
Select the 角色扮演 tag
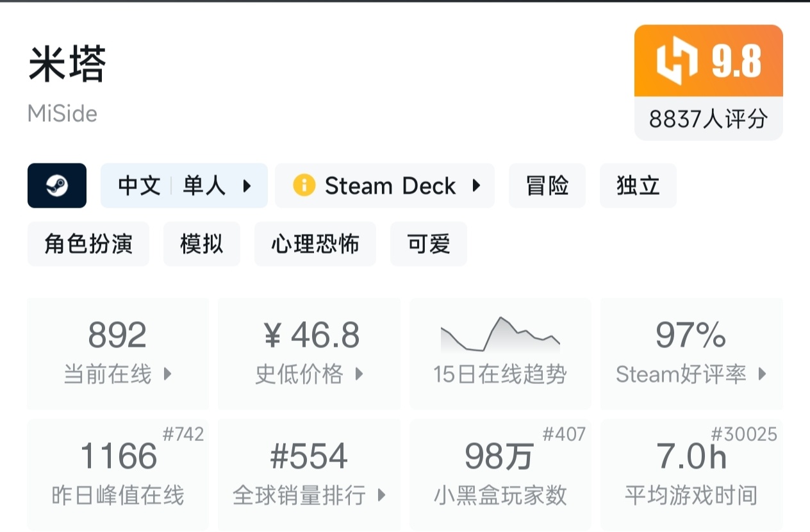(88, 244)
